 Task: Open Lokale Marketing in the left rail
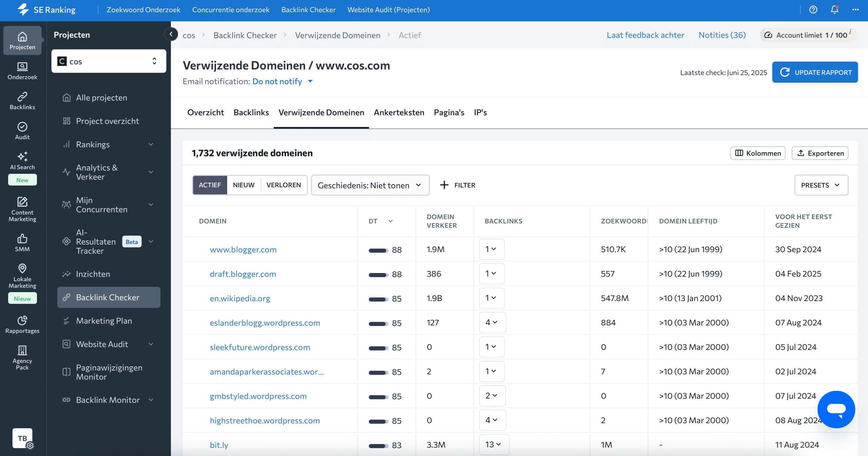click(x=22, y=276)
